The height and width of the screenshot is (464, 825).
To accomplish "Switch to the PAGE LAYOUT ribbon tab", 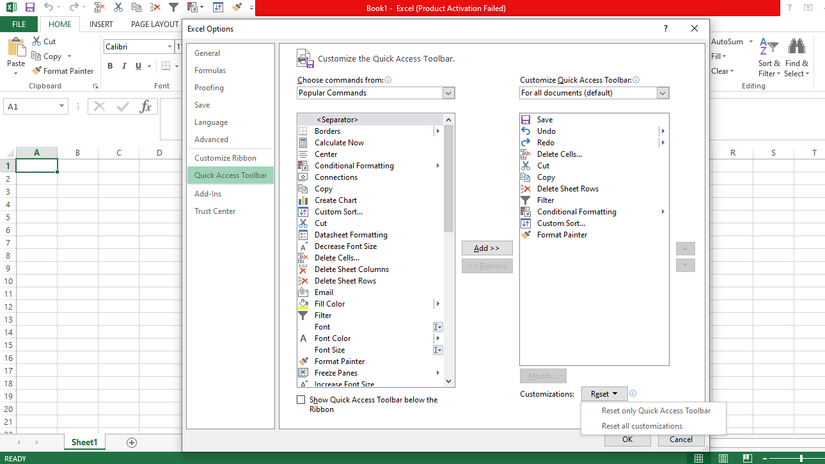I will tap(154, 24).
